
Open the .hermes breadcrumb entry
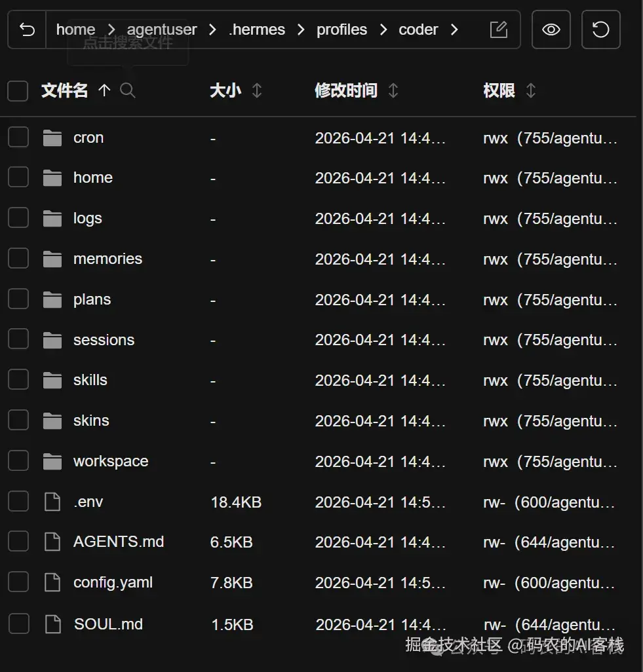pos(257,29)
